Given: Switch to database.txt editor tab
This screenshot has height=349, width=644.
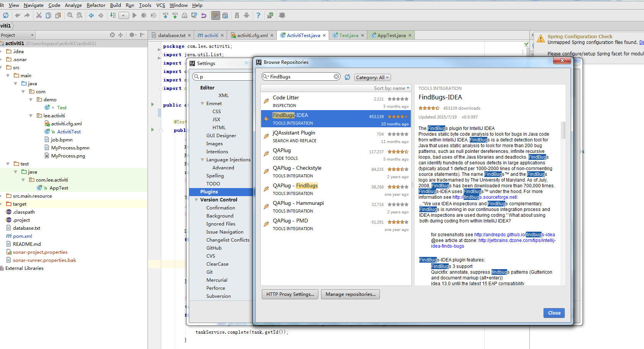Looking at the screenshot, I should [171, 35].
